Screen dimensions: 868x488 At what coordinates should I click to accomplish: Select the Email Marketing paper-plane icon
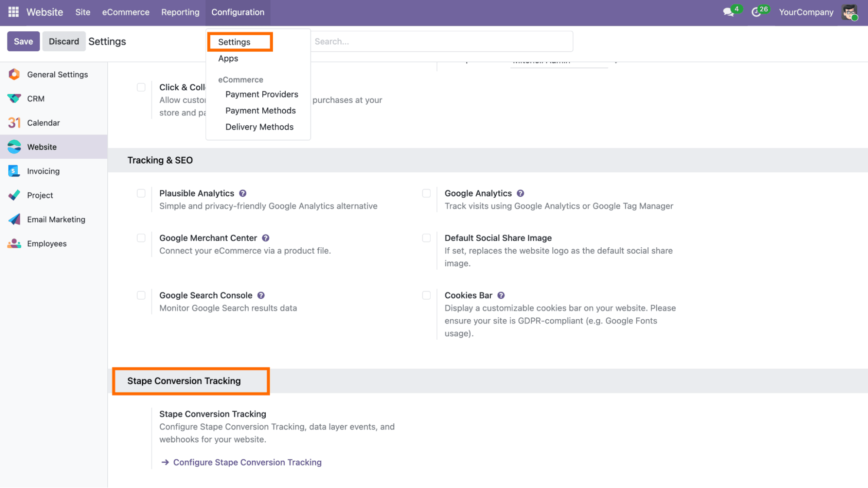(x=14, y=219)
